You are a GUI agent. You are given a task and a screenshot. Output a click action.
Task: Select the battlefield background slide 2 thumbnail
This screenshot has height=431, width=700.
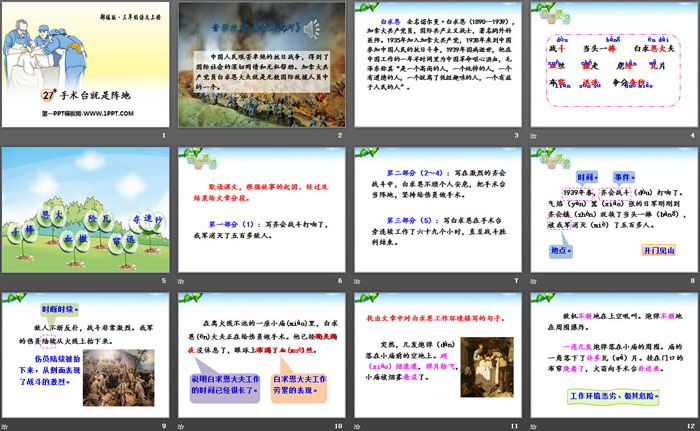coord(262,65)
